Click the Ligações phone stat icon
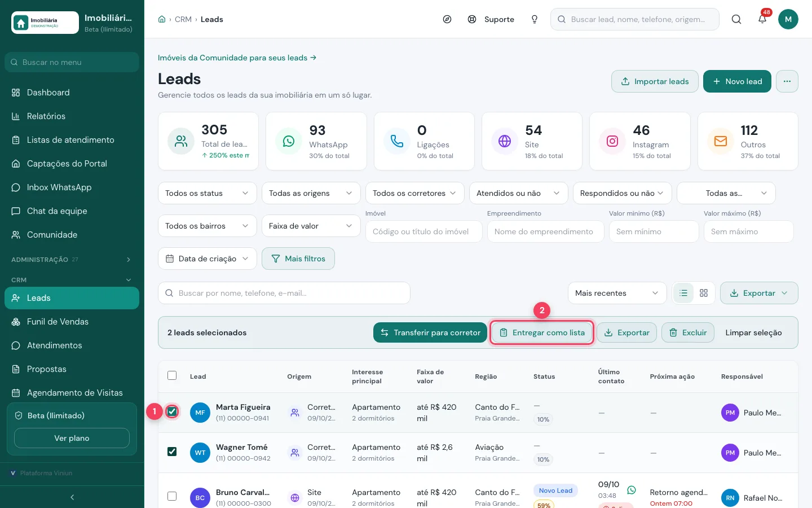This screenshot has height=508, width=812. click(397, 141)
